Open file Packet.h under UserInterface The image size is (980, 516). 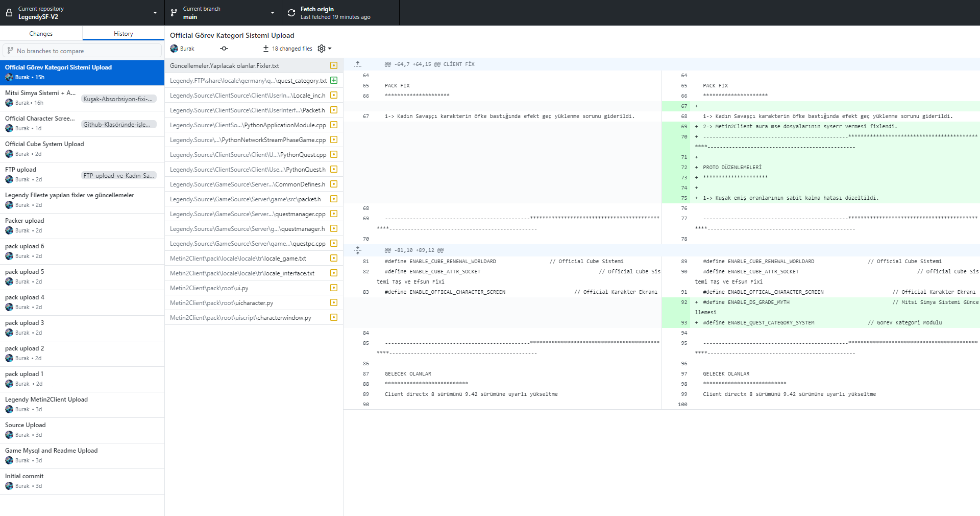[254, 110]
